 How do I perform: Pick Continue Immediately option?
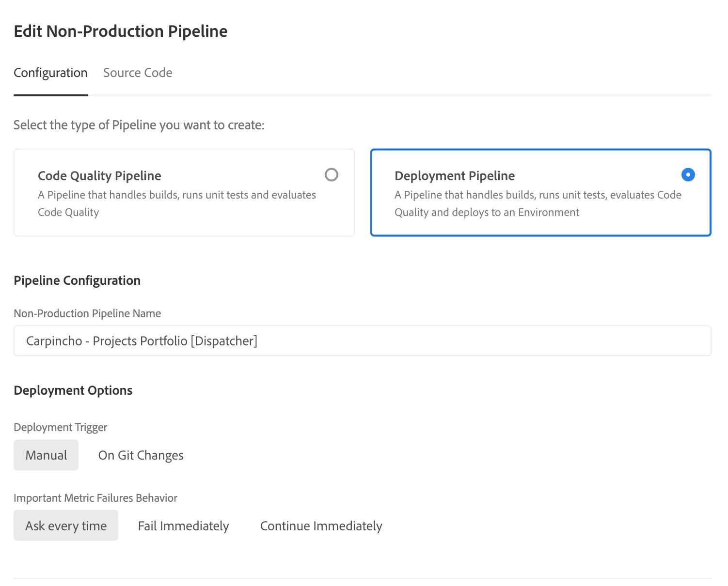tap(321, 526)
